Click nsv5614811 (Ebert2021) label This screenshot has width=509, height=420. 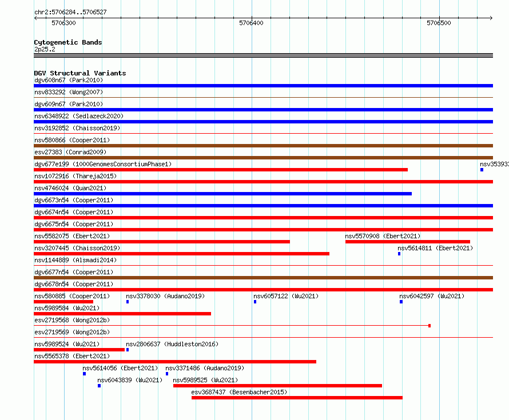click(435, 248)
